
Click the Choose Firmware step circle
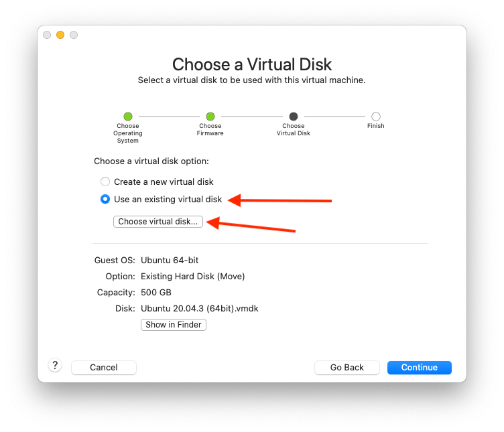pyautogui.click(x=210, y=117)
